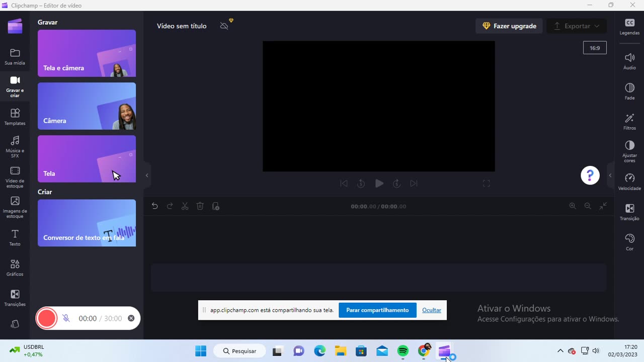
Task: Open the Filtros panel
Action: (x=629, y=122)
